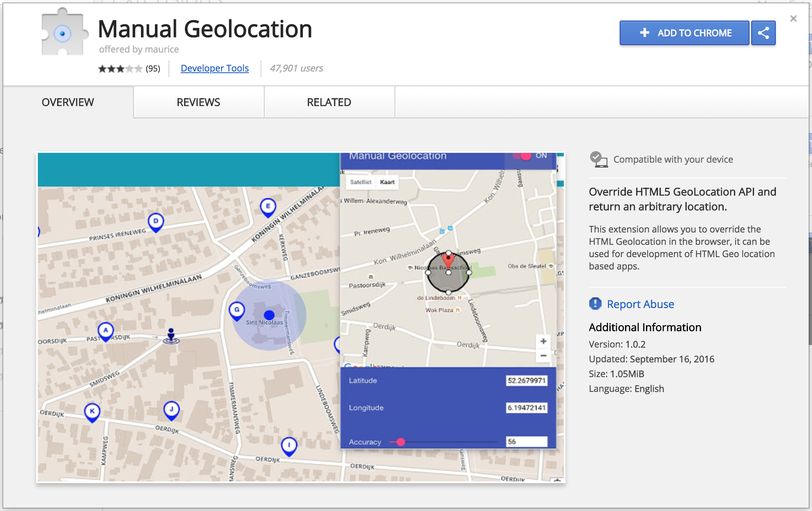Click the street view pegman icon

pos(171,336)
